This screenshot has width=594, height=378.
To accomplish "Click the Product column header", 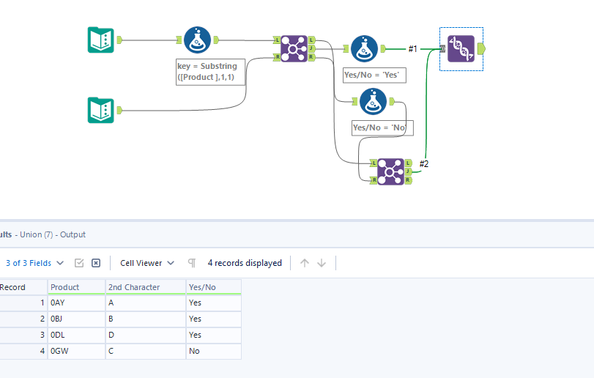I will (x=76, y=287).
